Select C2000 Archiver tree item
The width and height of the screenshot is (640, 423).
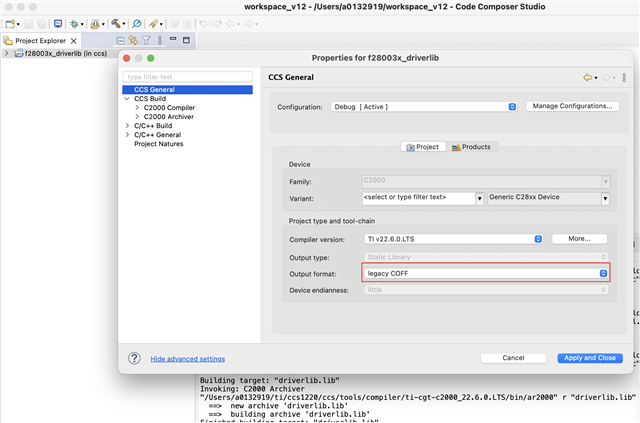pos(169,117)
